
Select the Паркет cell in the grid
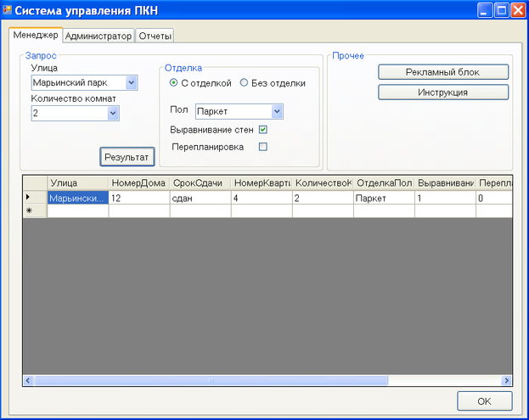pos(384,198)
